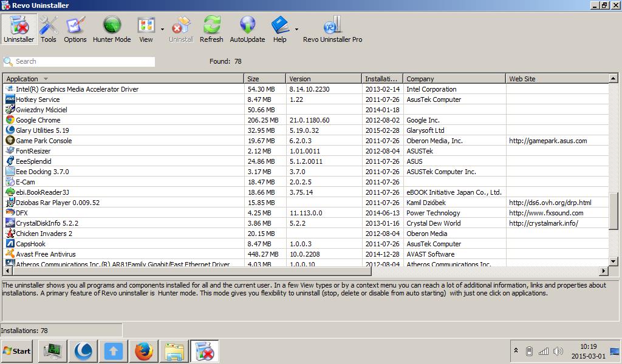Click the 448.27 MB size cell

[x=263, y=254]
